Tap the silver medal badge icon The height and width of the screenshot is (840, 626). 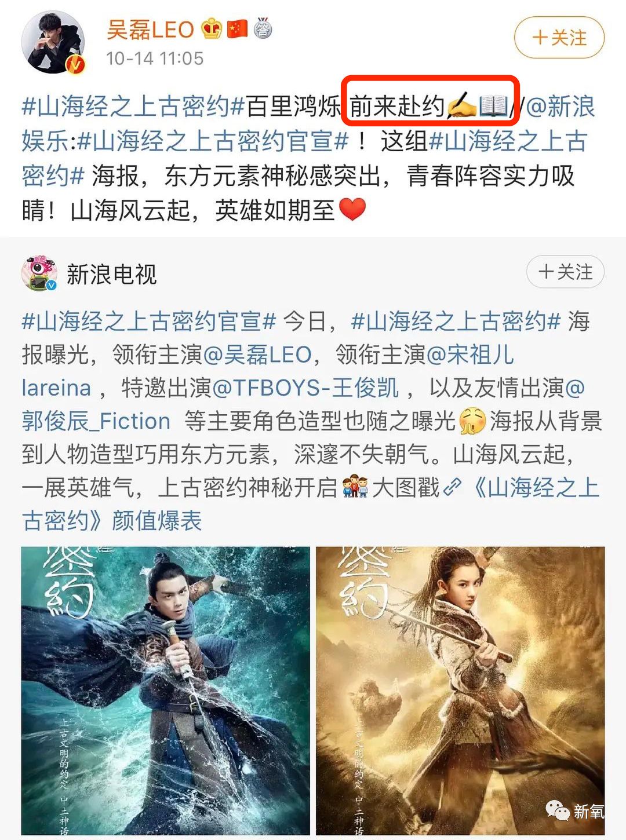click(263, 28)
